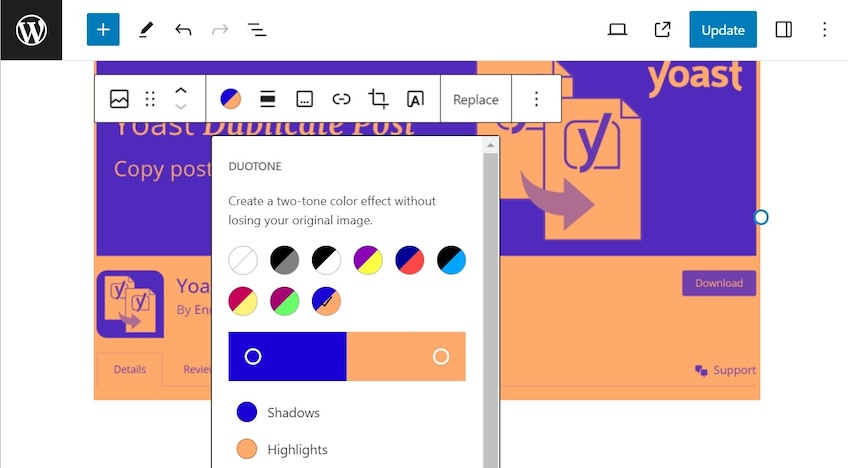Open the external preview page icon

tap(662, 30)
